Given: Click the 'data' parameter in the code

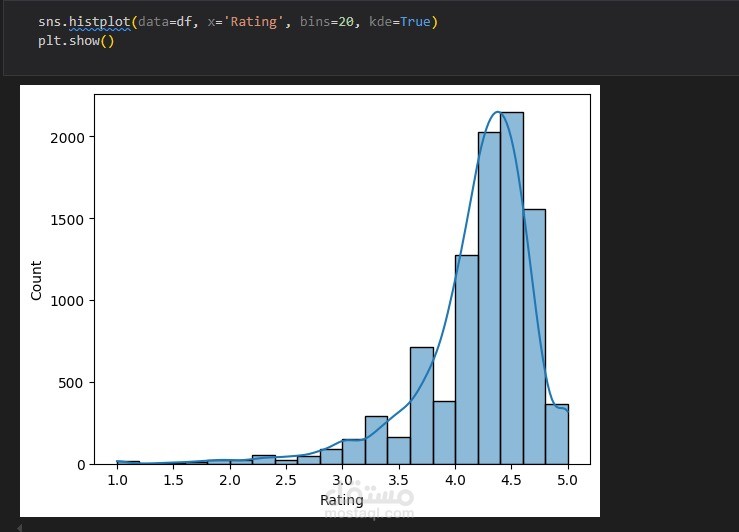Looking at the screenshot, I should click(153, 22).
